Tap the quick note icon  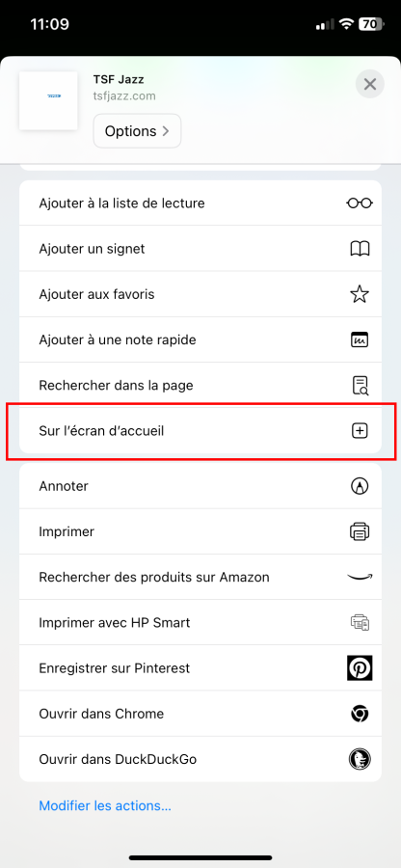[x=360, y=339]
